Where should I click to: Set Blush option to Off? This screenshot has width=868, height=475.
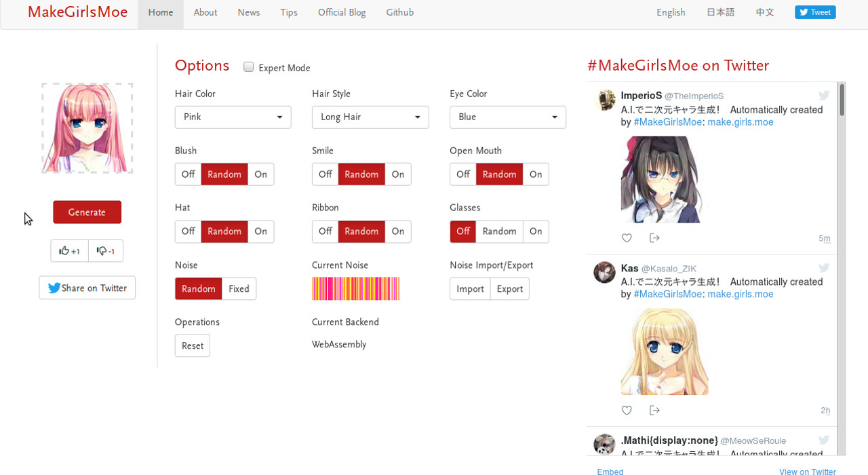pos(188,174)
